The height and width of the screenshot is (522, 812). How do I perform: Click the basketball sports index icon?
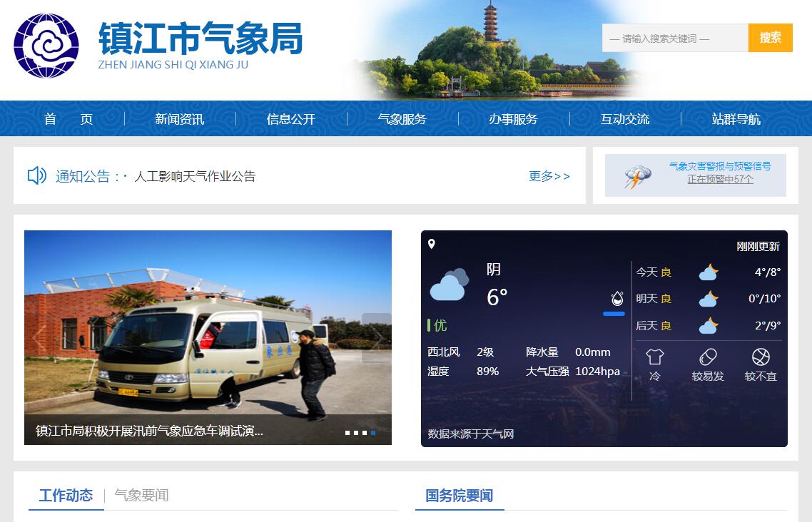click(761, 357)
